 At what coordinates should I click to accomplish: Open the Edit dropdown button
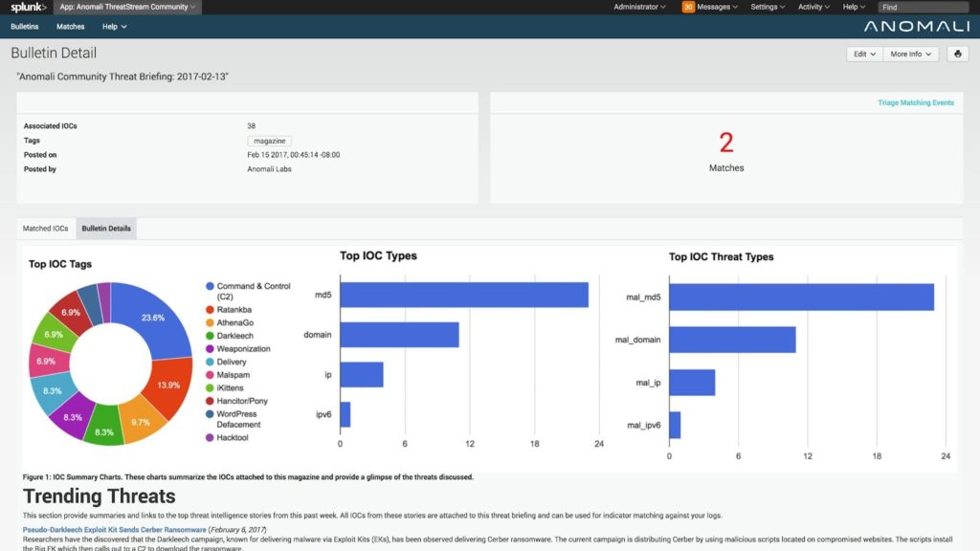864,55
